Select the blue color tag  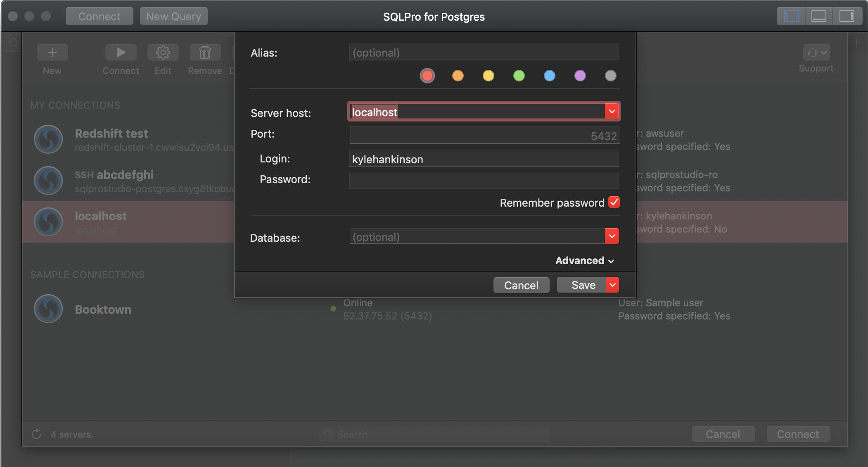coord(550,76)
